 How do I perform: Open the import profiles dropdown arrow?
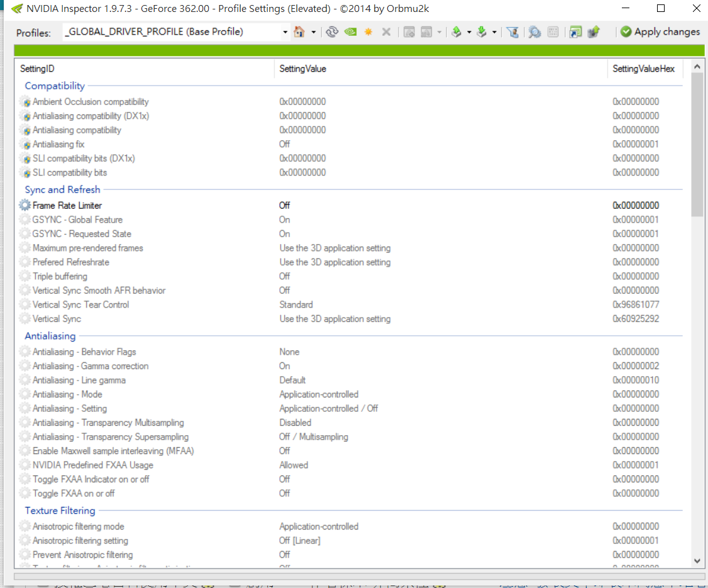click(494, 32)
